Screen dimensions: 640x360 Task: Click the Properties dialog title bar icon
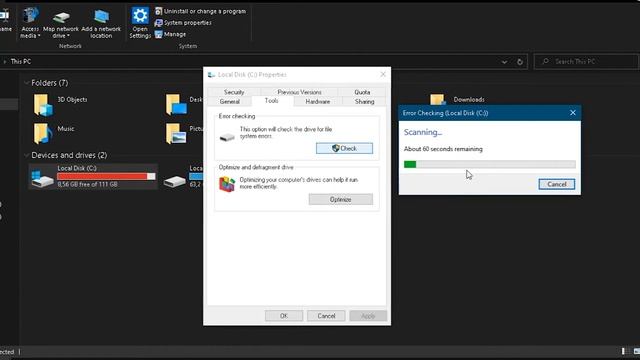211,75
